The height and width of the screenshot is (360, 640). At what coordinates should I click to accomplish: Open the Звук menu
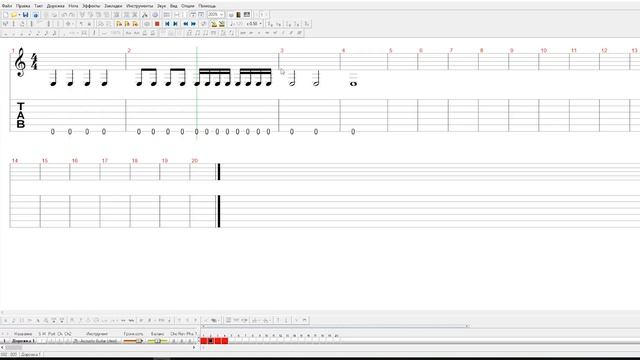tap(161, 6)
